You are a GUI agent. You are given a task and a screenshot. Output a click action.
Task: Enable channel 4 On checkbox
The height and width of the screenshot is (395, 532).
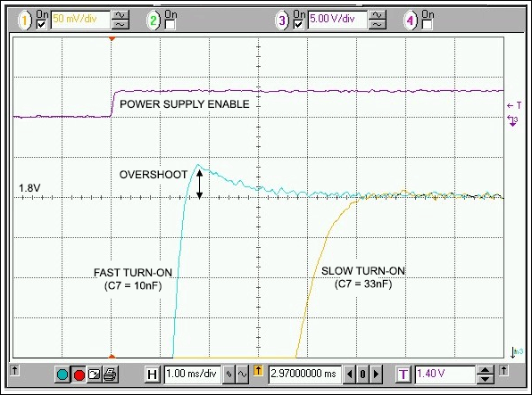point(427,25)
